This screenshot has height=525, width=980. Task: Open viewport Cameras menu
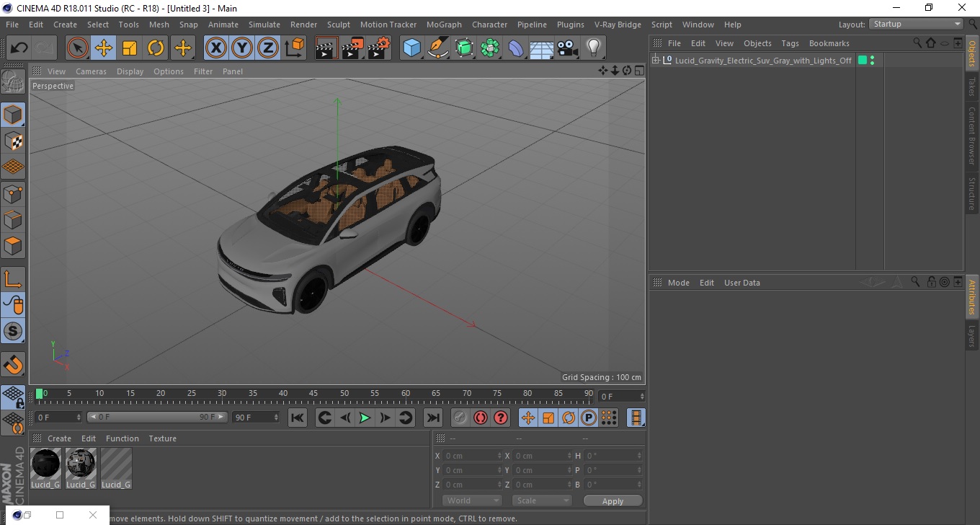click(x=91, y=71)
